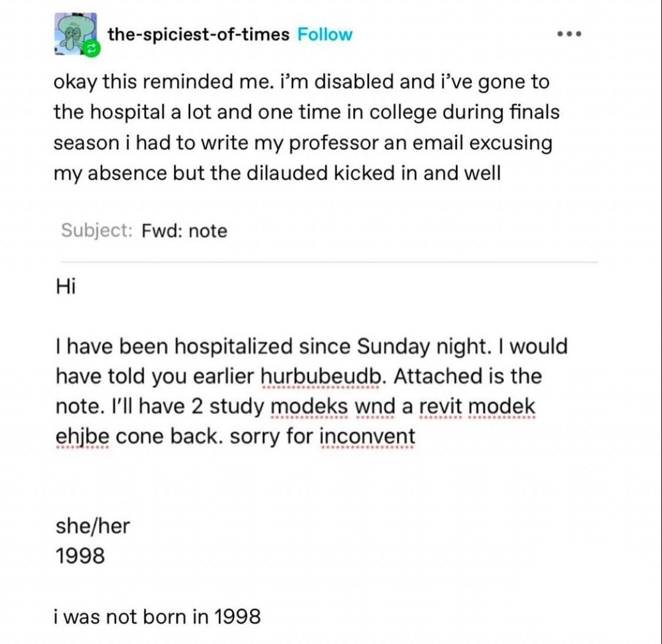Click the underlined word ehjbe

(x=82, y=437)
